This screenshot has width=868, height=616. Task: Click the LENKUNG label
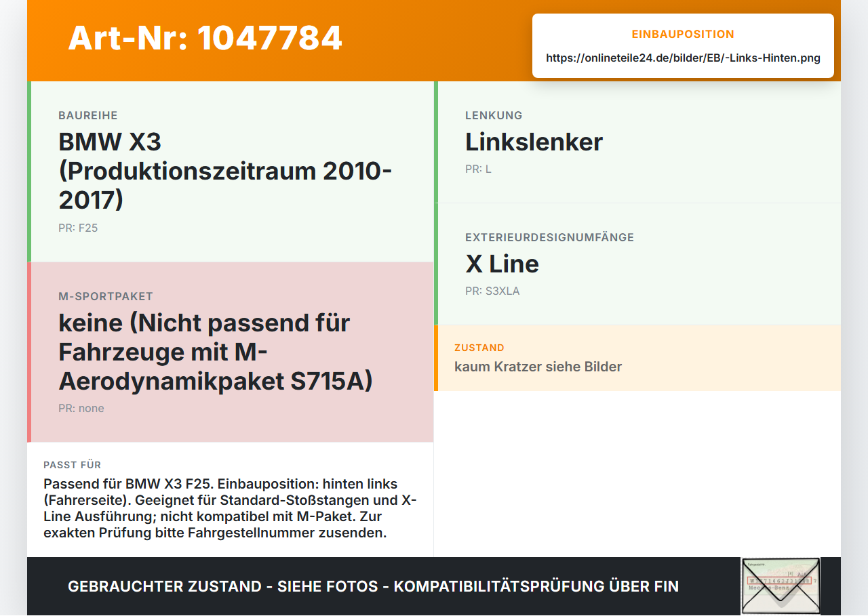coord(494,115)
